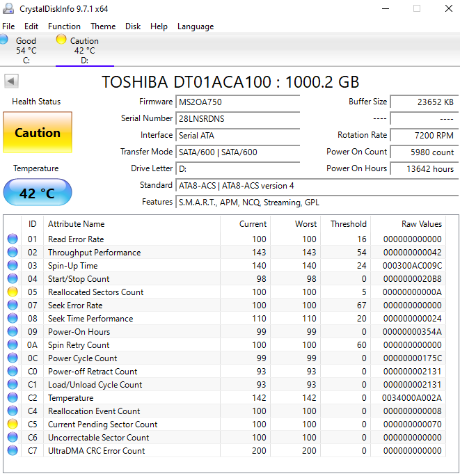Click the TOSHIBA DT01ACA100 drive title
This screenshot has width=460, height=476.
(230, 81)
